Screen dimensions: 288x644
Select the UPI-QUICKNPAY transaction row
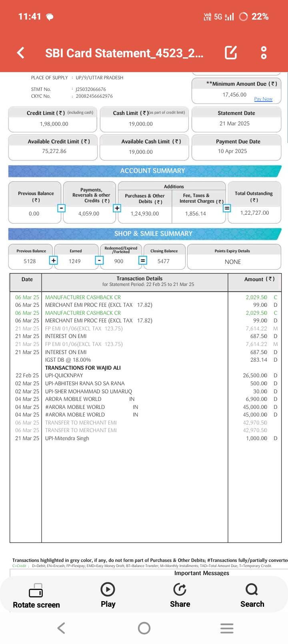point(146,375)
